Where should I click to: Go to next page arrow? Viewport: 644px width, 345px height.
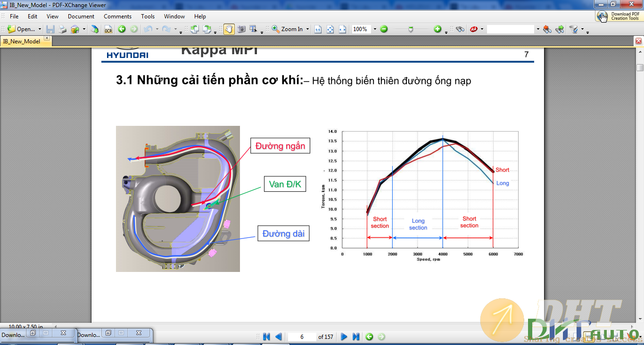(x=344, y=337)
